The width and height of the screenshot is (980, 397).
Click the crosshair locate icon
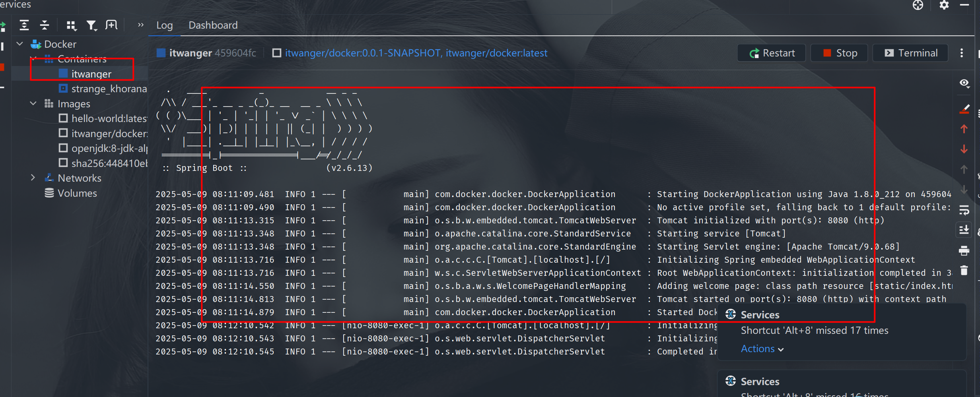918,5
